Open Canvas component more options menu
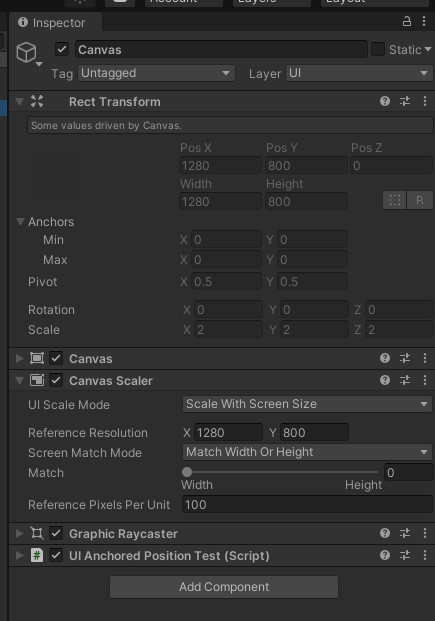Viewport: 435px width, 621px height. tap(425, 358)
